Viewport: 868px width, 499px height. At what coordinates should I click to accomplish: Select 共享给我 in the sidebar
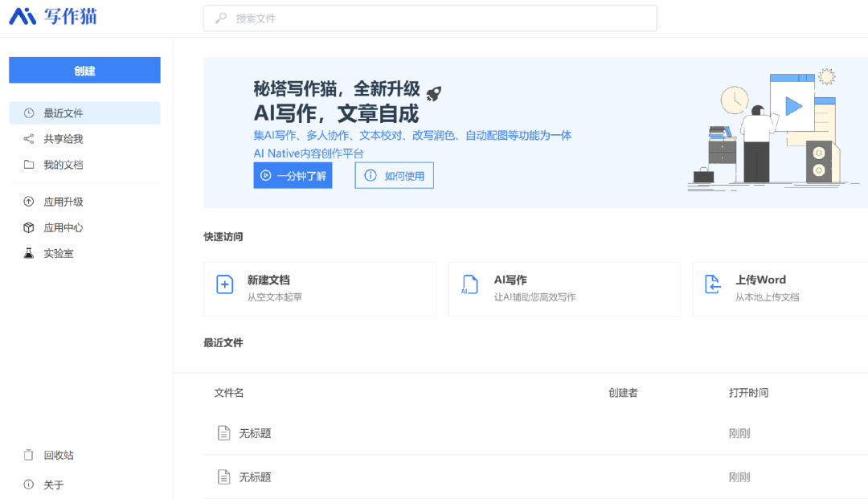click(84, 139)
